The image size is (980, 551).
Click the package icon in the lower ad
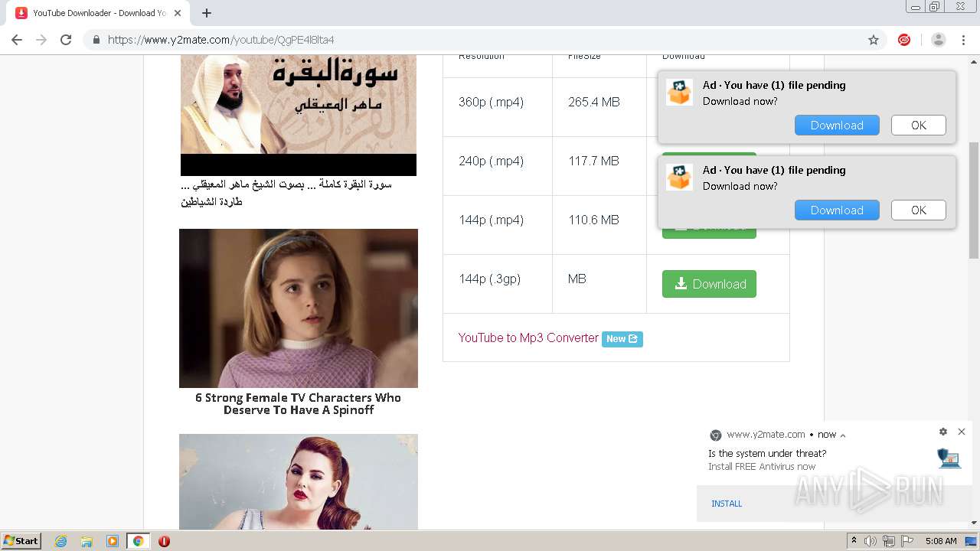679,177
